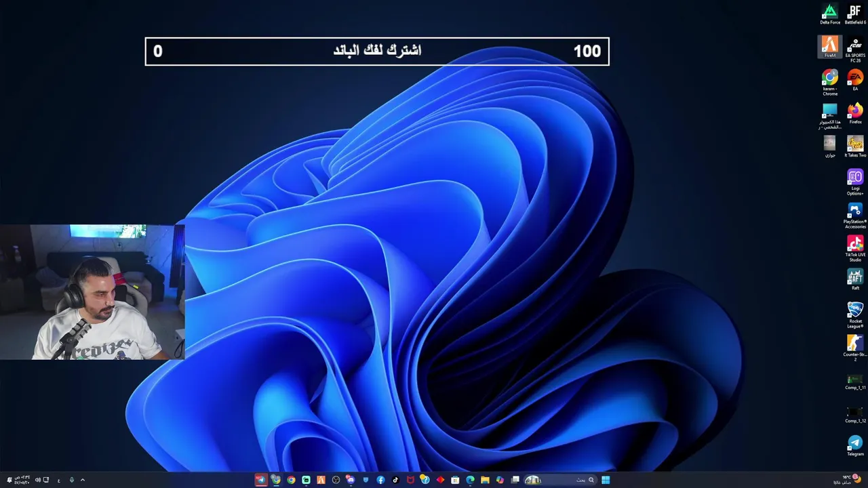The height and width of the screenshot is (488, 868).
Task: Click the microphone tray icon
Action: [71, 480]
